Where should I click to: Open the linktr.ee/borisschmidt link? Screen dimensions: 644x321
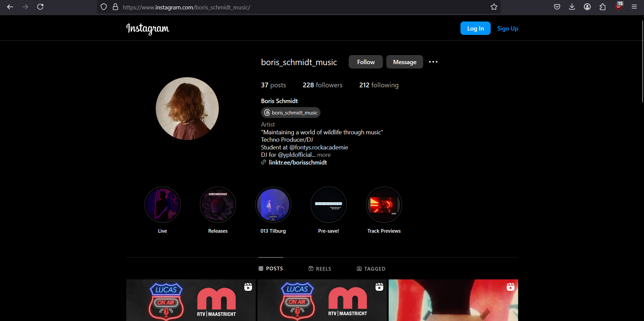coord(298,163)
